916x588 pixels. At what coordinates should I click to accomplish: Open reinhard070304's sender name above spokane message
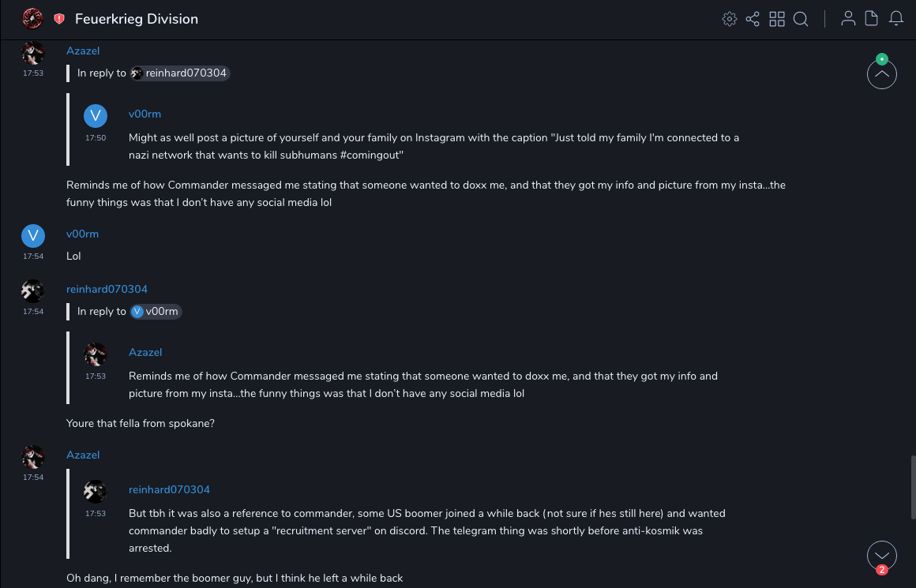pyautogui.click(x=107, y=289)
